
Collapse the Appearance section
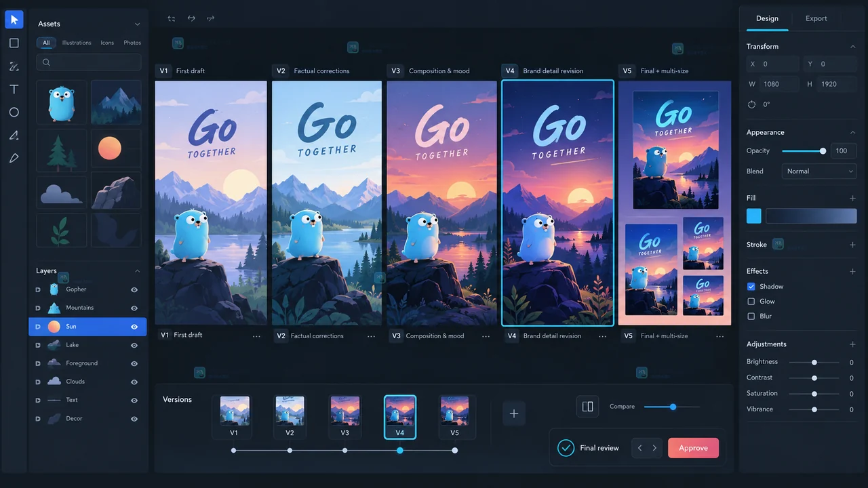point(852,133)
